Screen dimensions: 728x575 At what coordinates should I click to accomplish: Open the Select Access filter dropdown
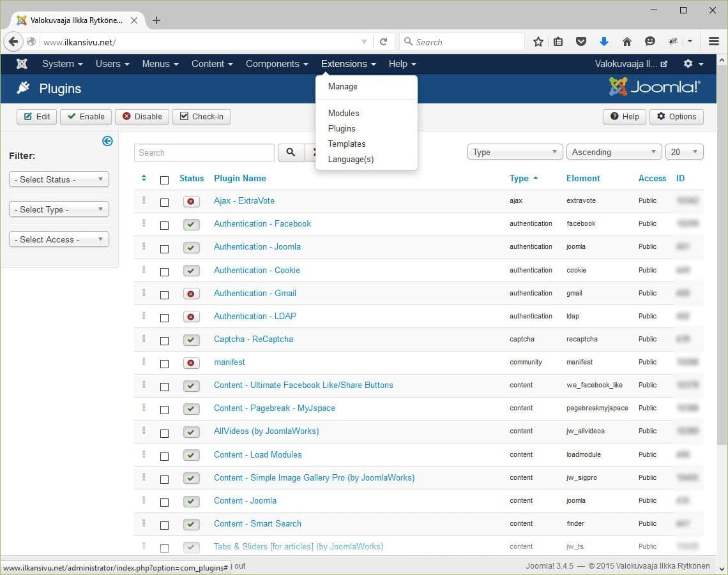(x=59, y=239)
